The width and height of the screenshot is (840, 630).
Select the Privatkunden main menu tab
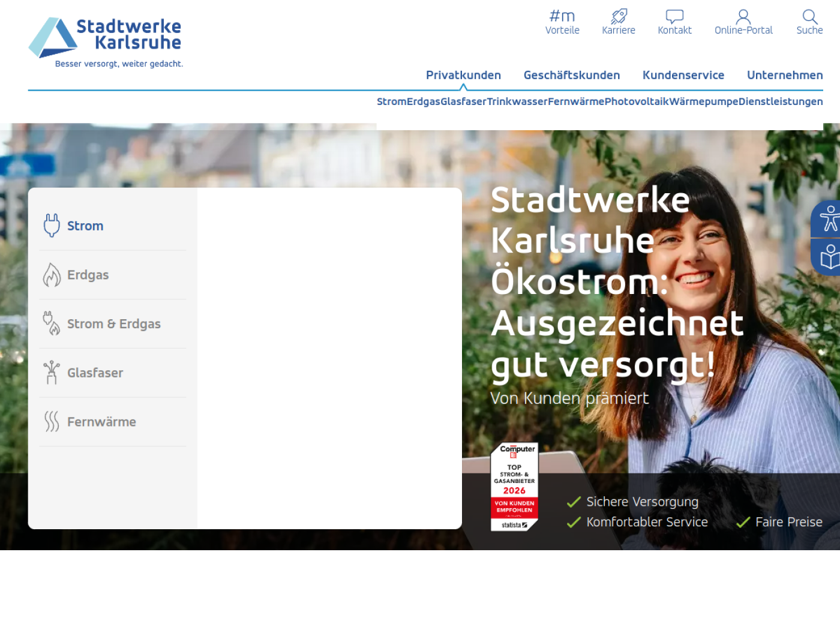tap(463, 75)
